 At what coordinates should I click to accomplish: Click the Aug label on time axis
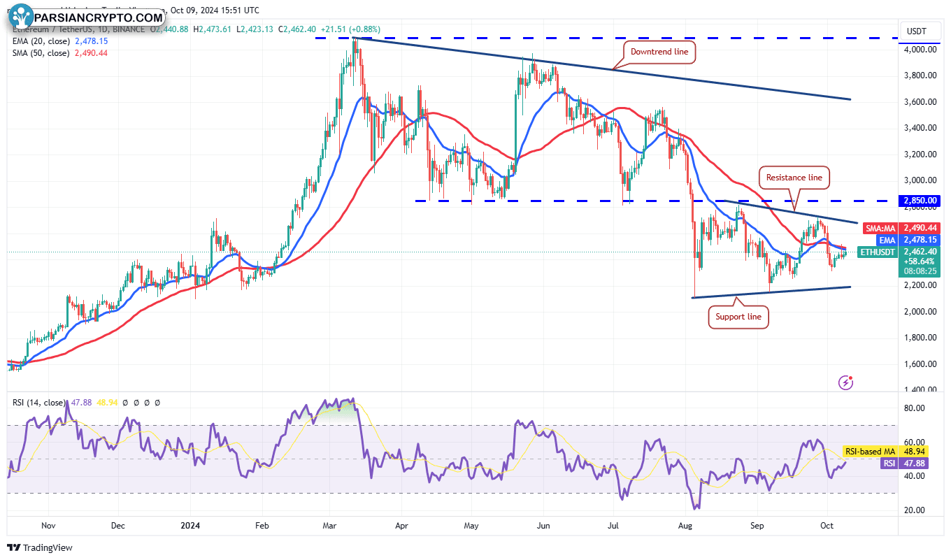pos(685,524)
